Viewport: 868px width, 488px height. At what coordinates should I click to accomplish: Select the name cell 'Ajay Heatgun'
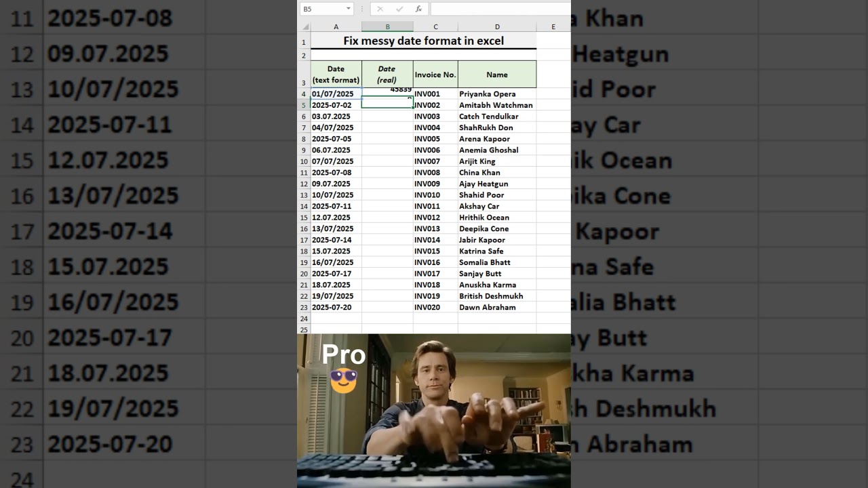497,184
